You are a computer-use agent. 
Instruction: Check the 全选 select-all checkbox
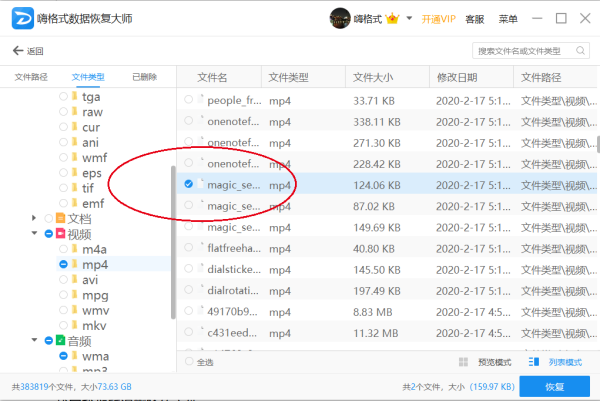(188, 362)
